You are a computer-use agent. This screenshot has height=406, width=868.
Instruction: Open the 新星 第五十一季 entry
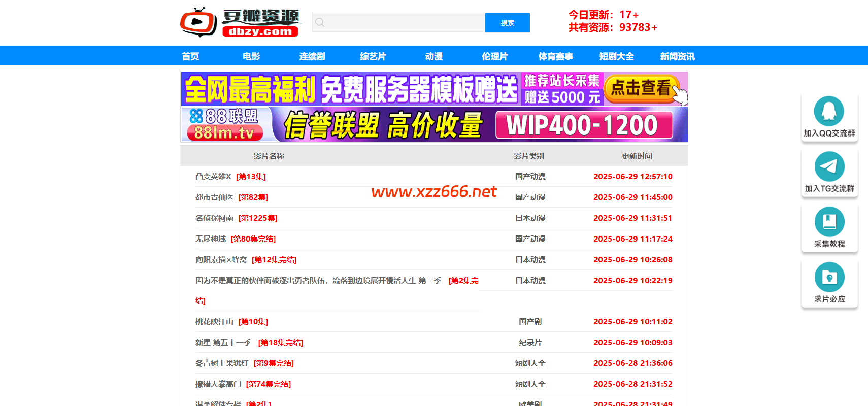coord(223,343)
